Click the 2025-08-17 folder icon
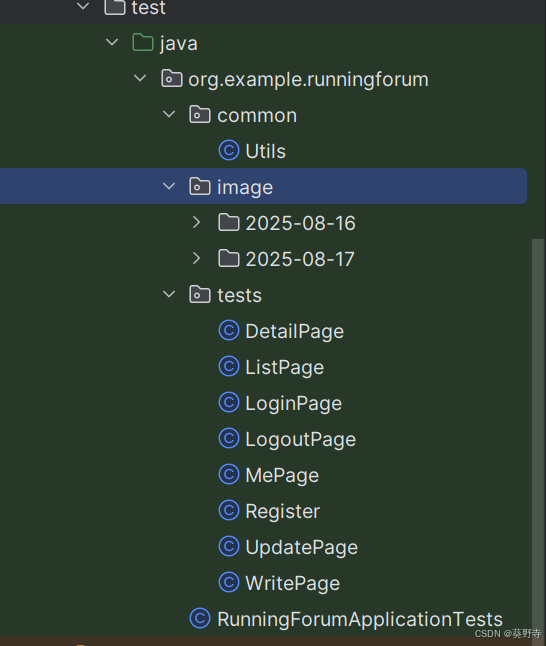The image size is (546, 646). click(x=229, y=258)
